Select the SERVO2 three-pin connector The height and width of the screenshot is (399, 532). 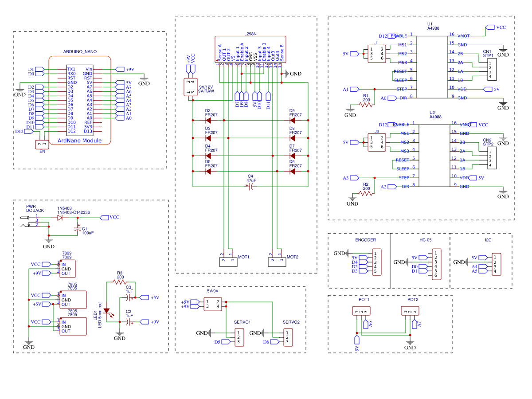[x=287, y=337]
